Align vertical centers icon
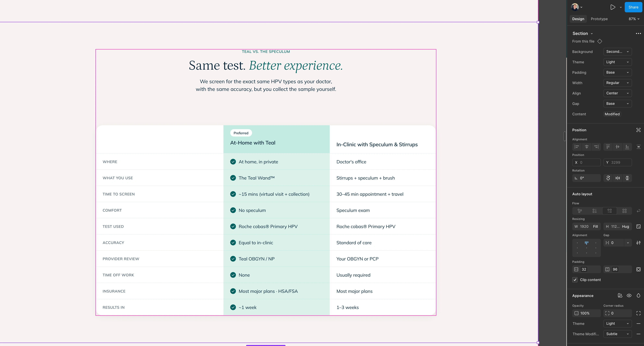 point(618,147)
